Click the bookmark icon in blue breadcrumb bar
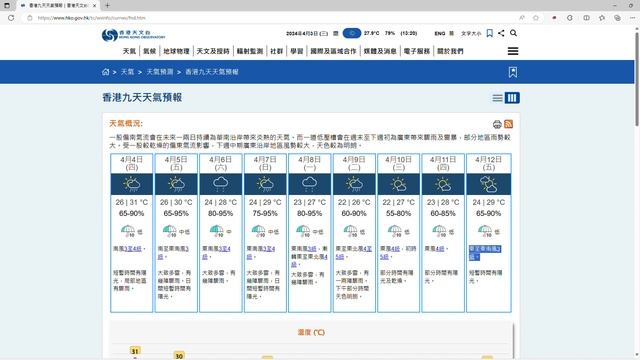This screenshot has width=640, height=360. coord(513,72)
